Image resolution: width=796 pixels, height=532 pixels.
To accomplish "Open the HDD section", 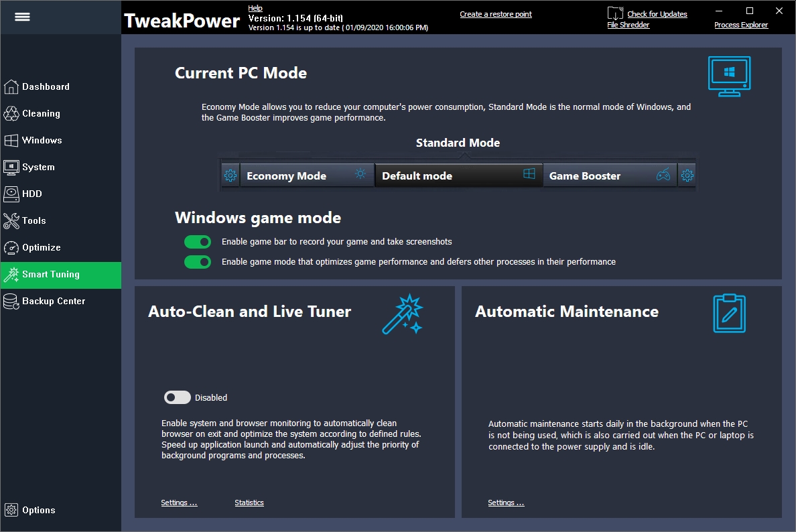I will 60,194.
